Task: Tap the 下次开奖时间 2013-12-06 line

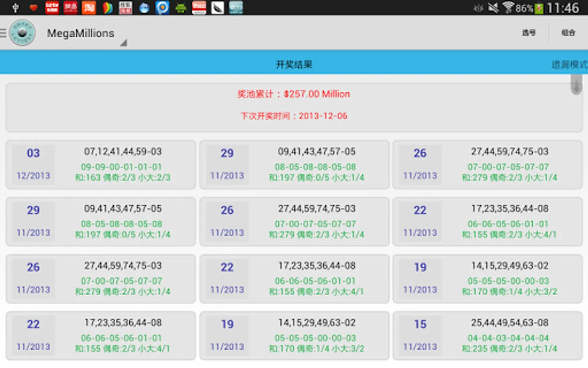Action: [294, 116]
